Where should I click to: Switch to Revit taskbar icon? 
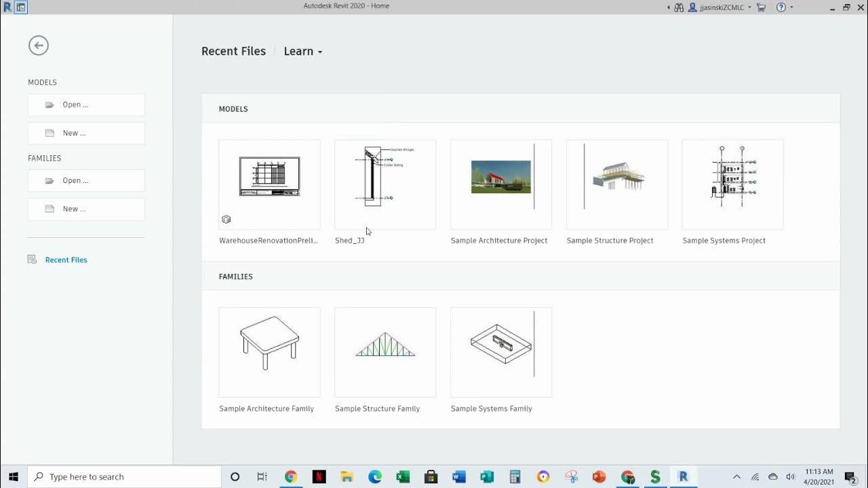(x=683, y=476)
